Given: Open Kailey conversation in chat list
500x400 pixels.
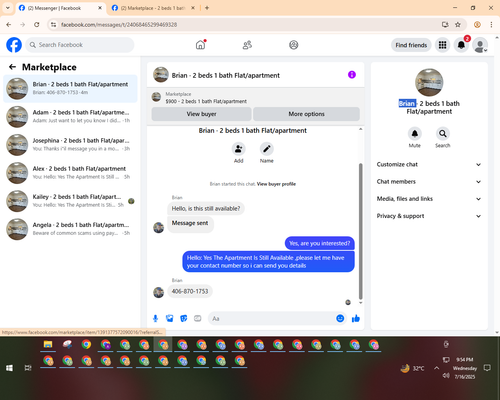Looking at the screenshot, I should [70, 201].
